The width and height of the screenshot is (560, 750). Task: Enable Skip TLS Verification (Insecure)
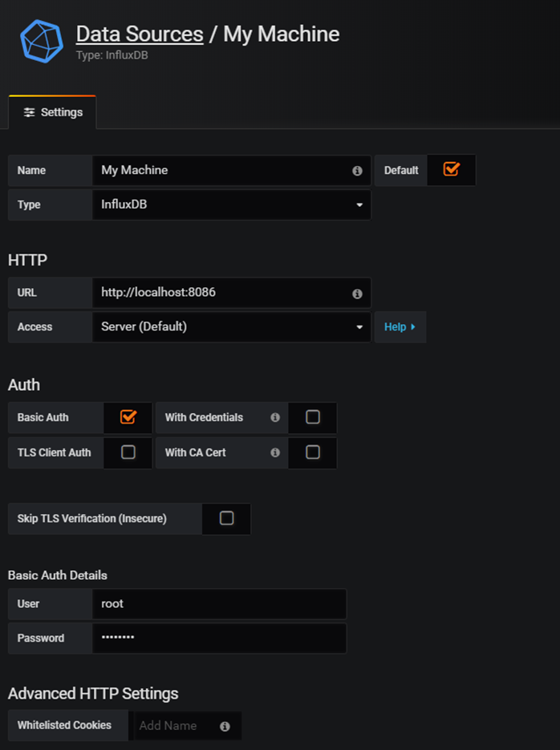[x=227, y=518]
